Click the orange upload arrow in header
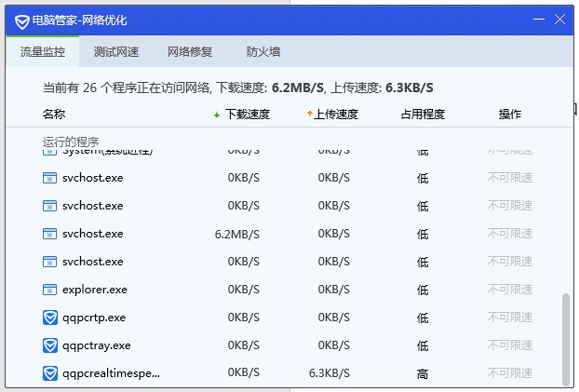579x392 pixels. point(309,114)
